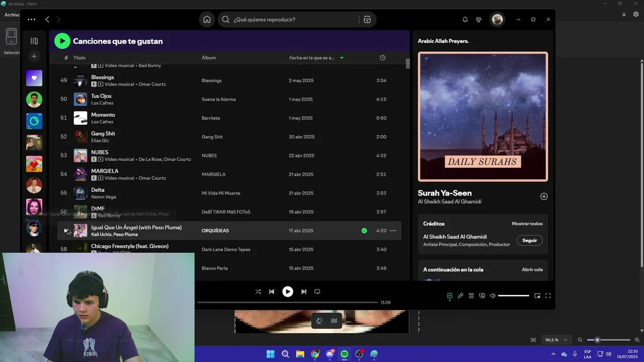Open Barrilete album link
The height and width of the screenshot is (362, 644).
tap(211, 118)
